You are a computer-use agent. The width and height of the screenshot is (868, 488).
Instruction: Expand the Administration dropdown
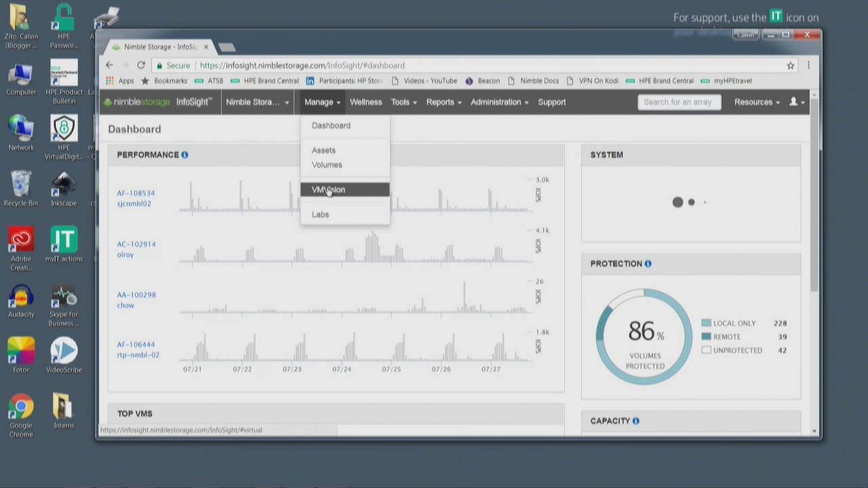(x=499, y=102)
